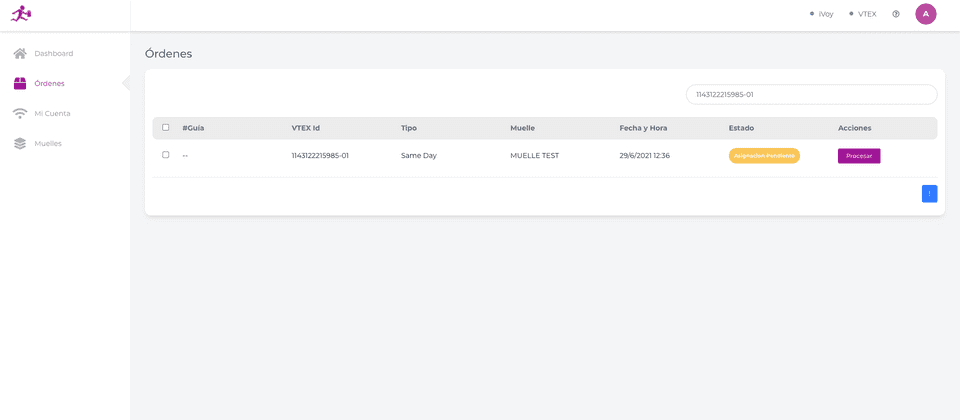The image size is (960, 420).
Task: Click the running figure logo
Action: coord(21,14)
